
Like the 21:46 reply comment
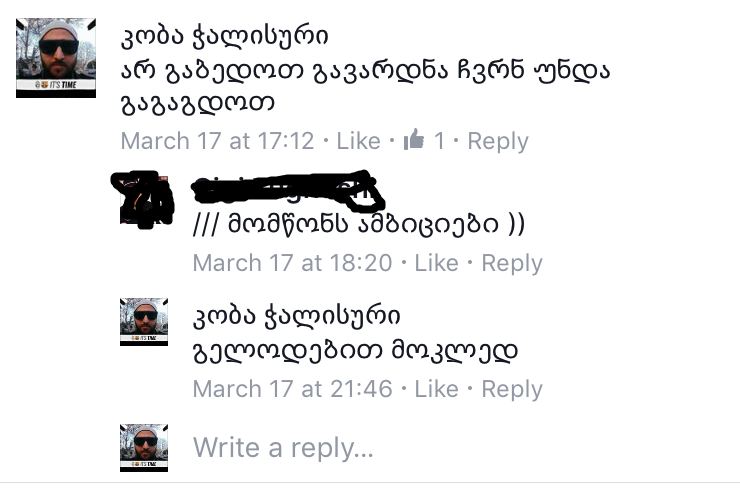click(436, 389)
